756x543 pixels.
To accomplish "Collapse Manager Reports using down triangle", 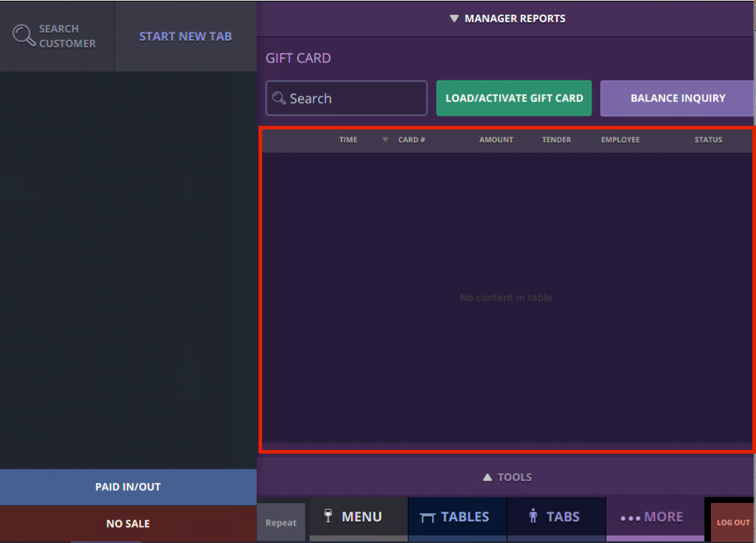I will click(454, 18).
